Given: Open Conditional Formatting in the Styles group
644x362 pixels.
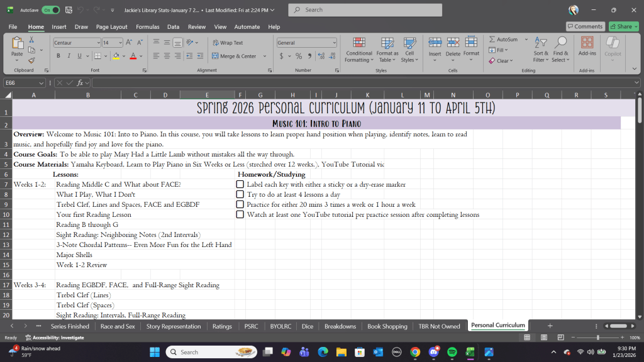Looking at the screenshot, I should 359,49.
